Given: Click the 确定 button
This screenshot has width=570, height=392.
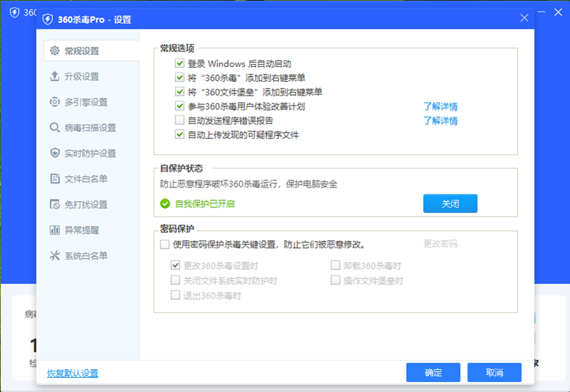Looking at the screenshot, I should point(433,373).
